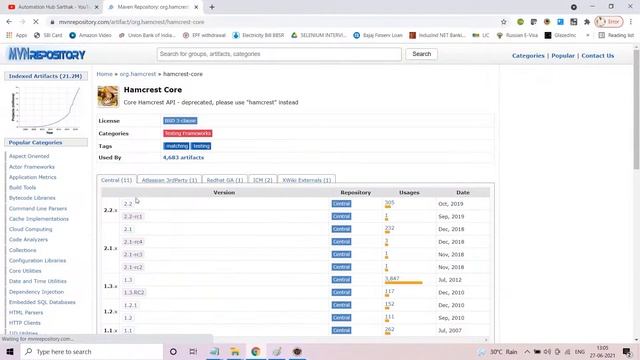
Task: Open Task View on the taskbar
Action: coord(193,351)
